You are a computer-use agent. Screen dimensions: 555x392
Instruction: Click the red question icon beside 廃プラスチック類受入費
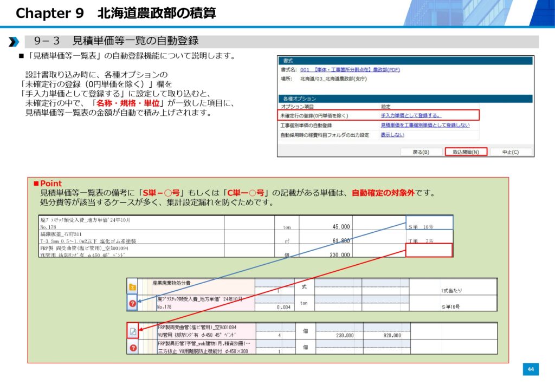click(x=132, y=304)
